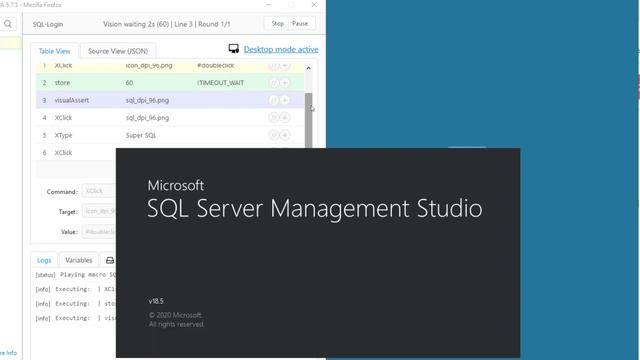
Task: Switch to Source View (JSON) tab
Action: point(118,51)
